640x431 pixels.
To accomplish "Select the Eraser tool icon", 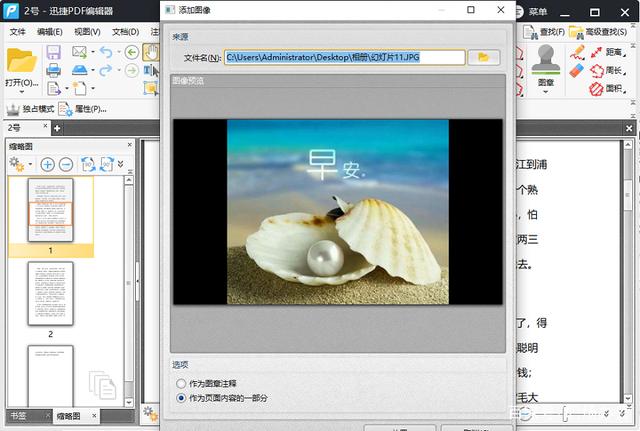I will (x=577, y=70).
